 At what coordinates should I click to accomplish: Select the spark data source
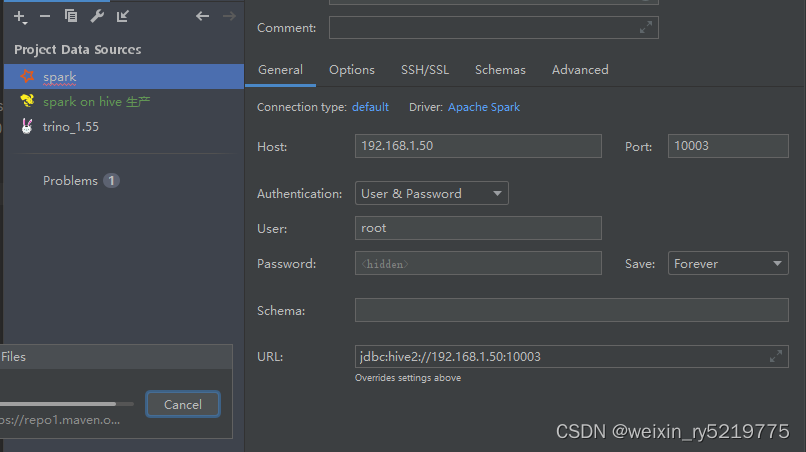click(x=124, y=77)
